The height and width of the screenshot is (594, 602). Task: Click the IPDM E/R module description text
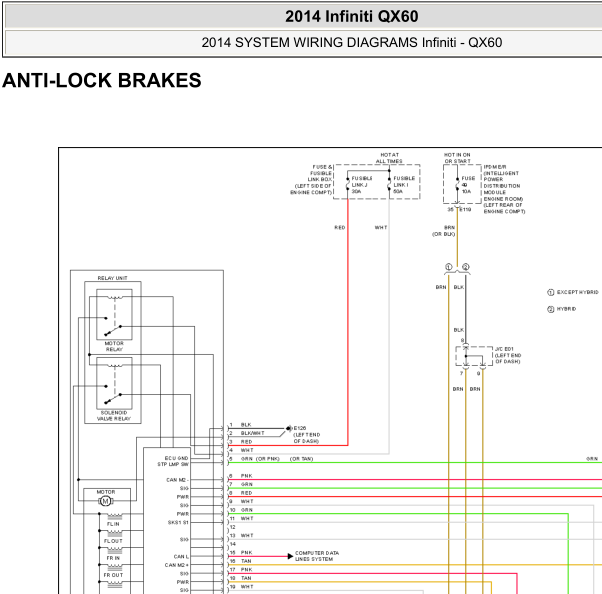tap(504, 189)
